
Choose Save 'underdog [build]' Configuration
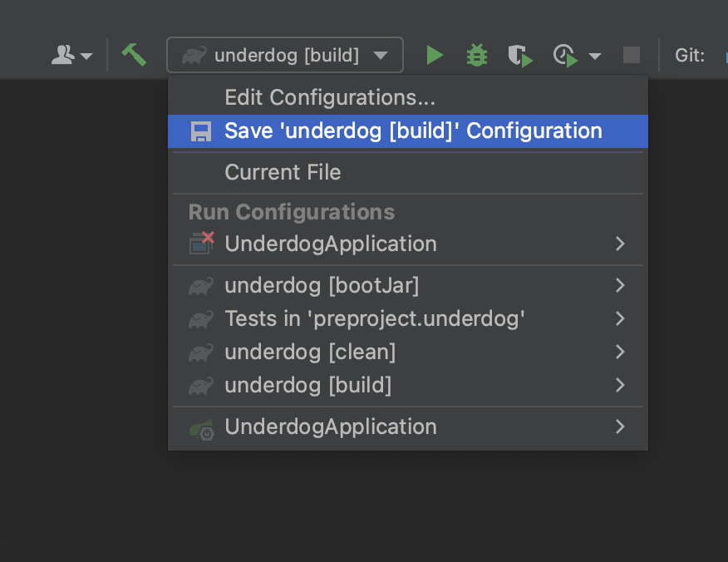click(x=408, y=131)
